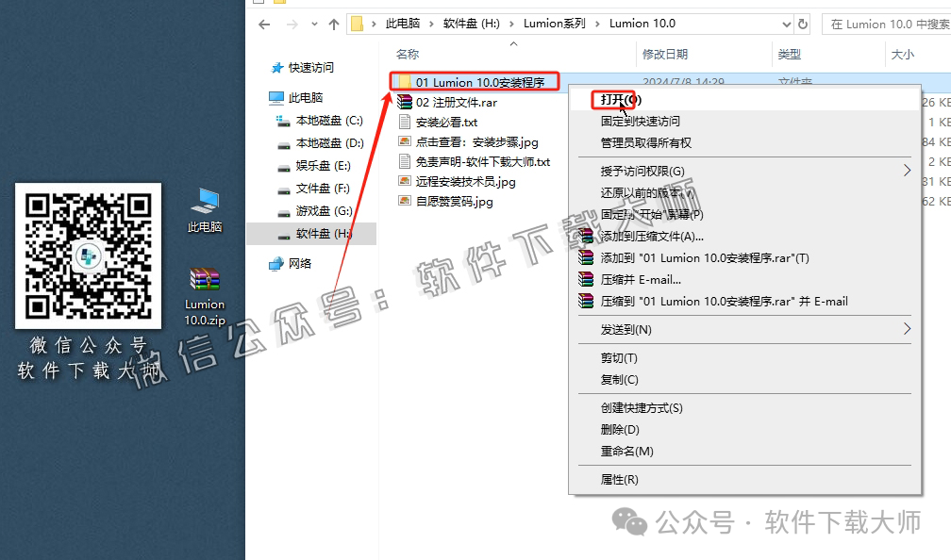This screenshot has height=560, width=951.
Task: Click 远程安装技术员.jpg image icon
Action: [405, 181]
